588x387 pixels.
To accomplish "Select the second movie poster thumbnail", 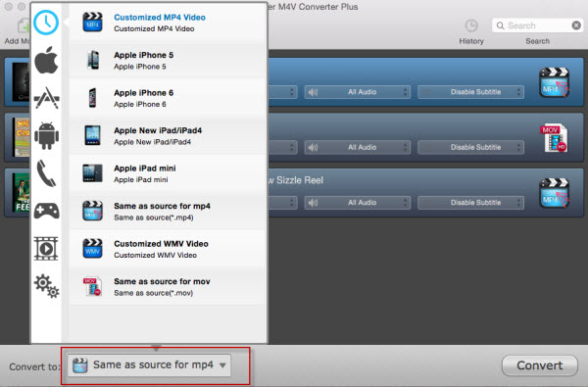I will [22, 137].
